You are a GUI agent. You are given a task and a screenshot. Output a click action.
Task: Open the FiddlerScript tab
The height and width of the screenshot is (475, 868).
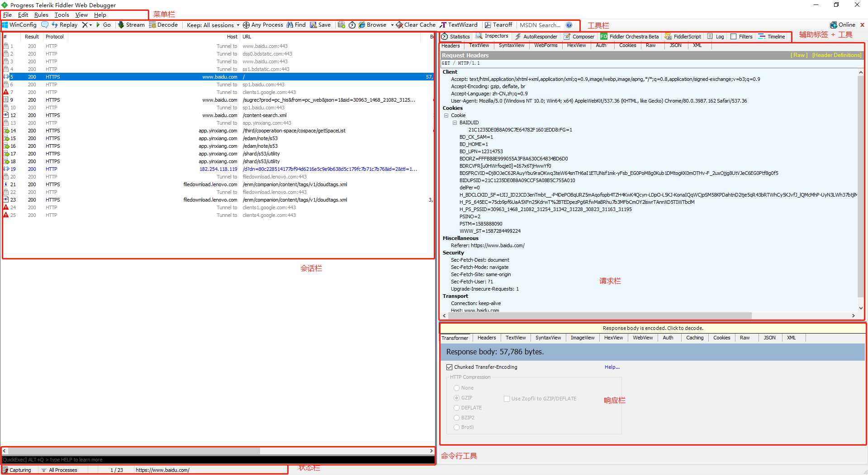[683, 37]
